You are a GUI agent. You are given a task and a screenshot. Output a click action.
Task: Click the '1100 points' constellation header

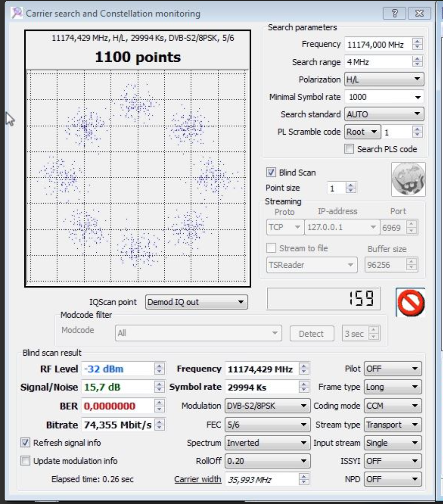click(x=137, y=57)
